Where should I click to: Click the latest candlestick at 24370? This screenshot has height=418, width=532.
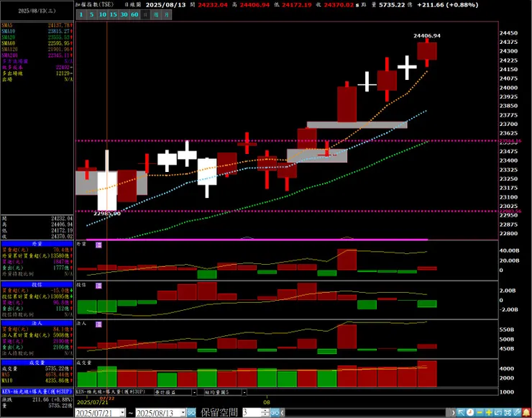pos(427,51)
